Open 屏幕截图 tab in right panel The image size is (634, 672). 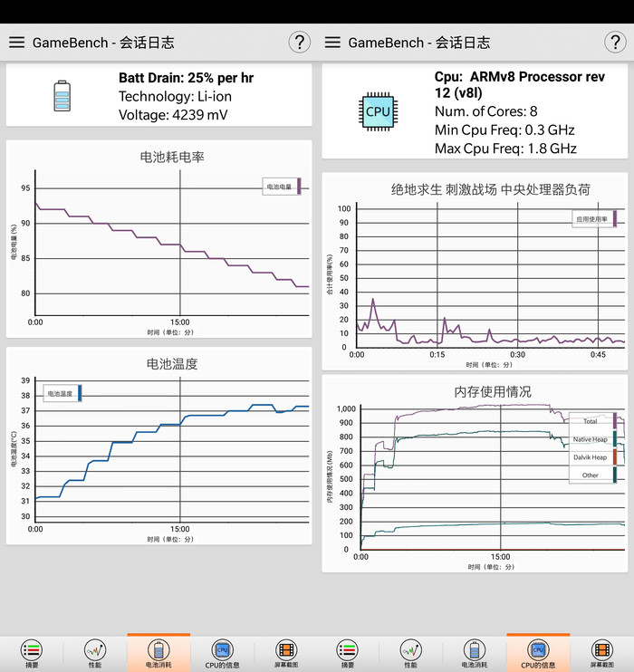pyautogui.click(x=601, y=653)
